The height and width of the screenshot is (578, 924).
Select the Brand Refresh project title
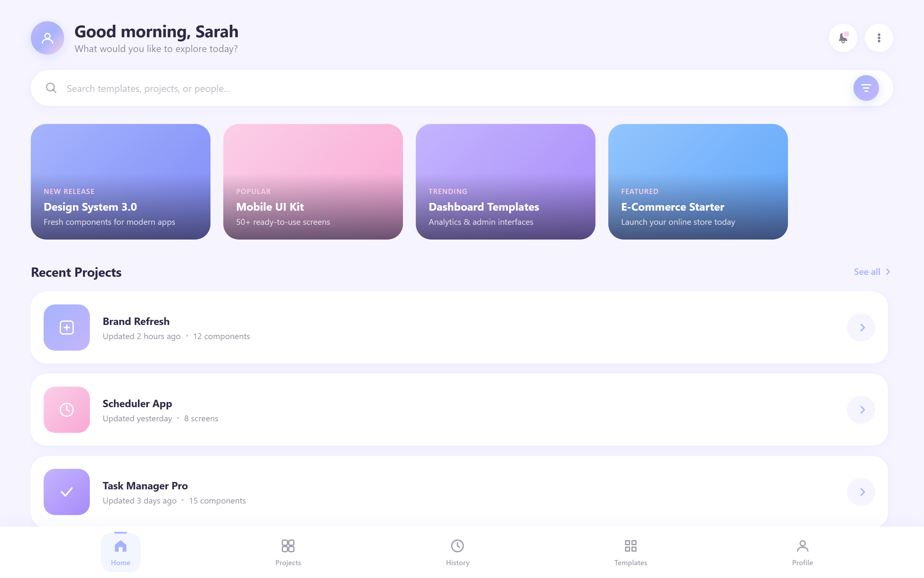tap(136, 321)
